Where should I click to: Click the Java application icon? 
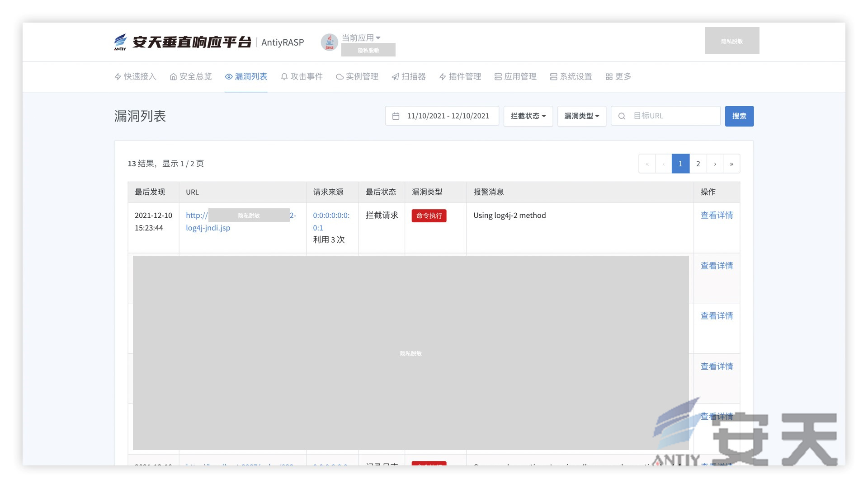click(329, 42)
